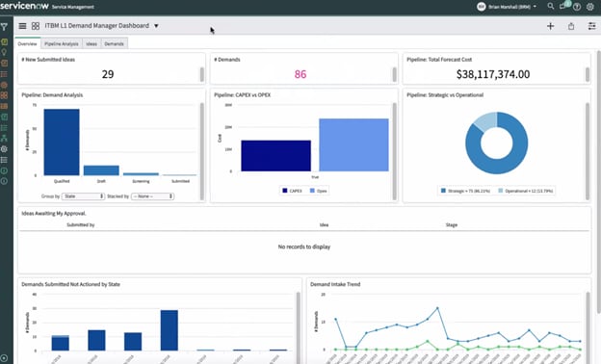
Task: Click the light blue Opex bar
Action: tap(353, 144)
